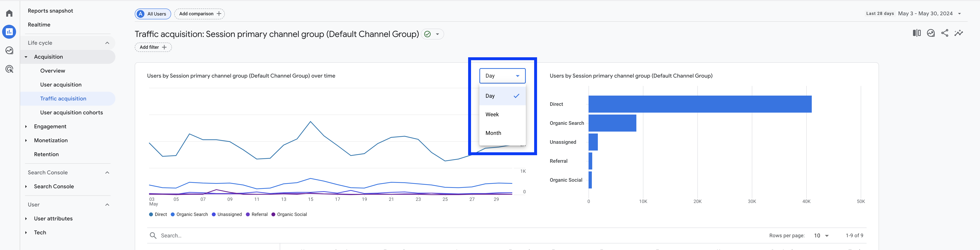Choose the Day option in the list
The height and width of the screenshot is (250, 980).
(502, 96)
